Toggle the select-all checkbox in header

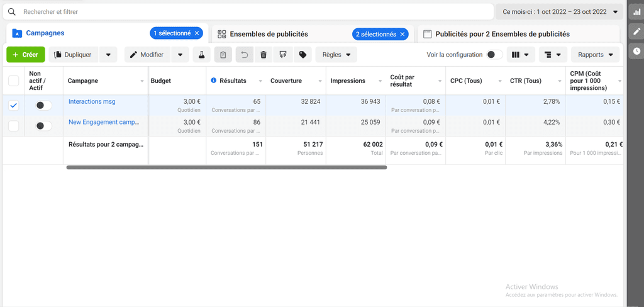(x=14, y=81)
